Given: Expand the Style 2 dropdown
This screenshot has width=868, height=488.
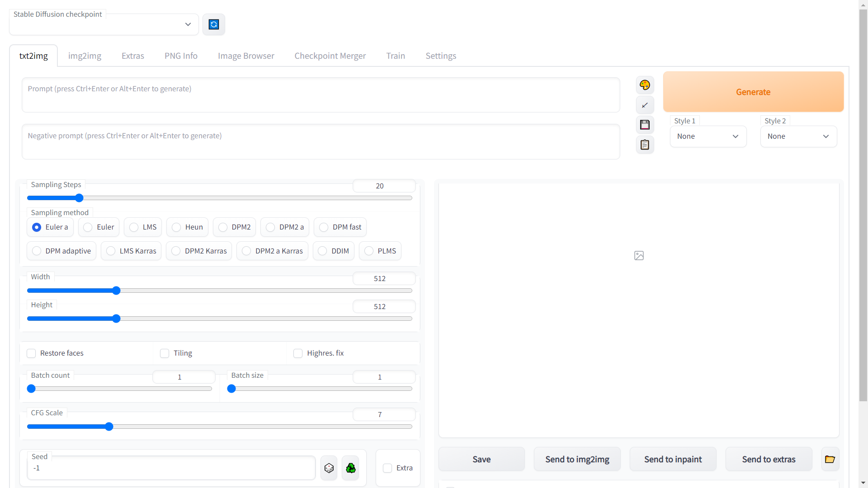Looking at the screenshot, I should 798,136.
